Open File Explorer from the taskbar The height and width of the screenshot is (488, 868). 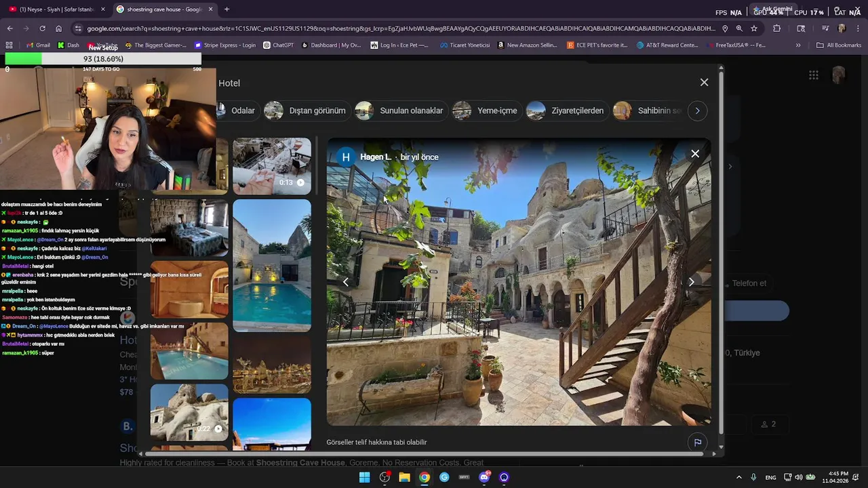coord(404,477)
